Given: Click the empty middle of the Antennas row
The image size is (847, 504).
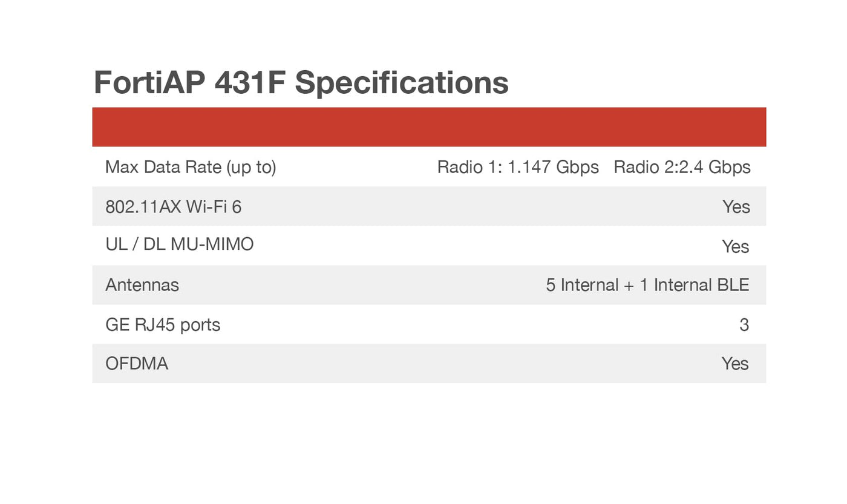Looking at the screenshot, I should [363, 285].
